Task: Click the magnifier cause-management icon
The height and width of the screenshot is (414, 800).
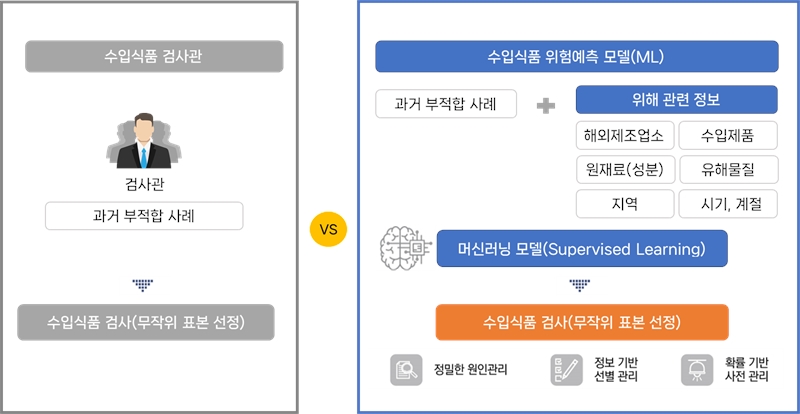Action: click(406, 372)
